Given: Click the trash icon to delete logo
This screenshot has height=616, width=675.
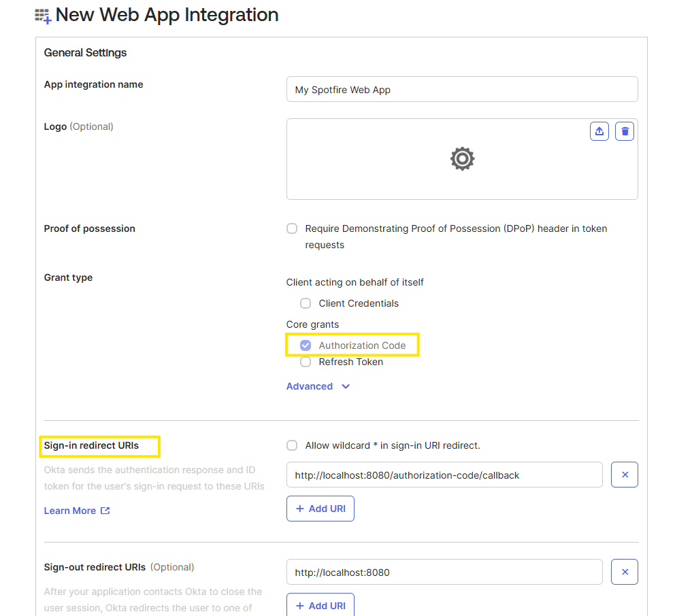Looking at the screenshot, I should [624, 131].
